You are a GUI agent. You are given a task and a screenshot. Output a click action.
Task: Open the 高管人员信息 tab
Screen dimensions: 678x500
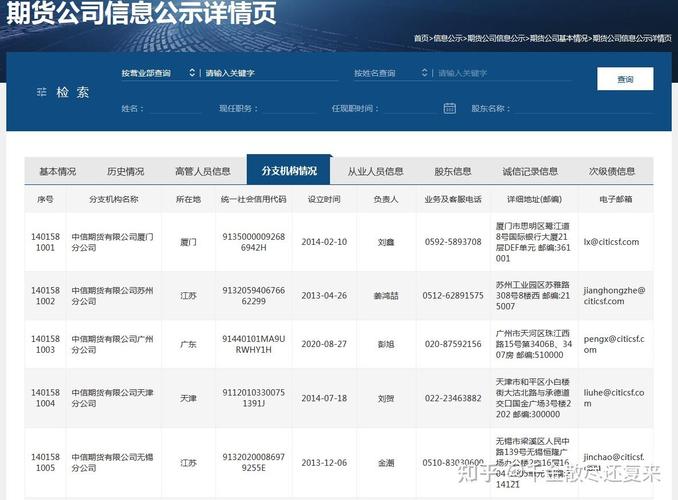pos(202,171)
